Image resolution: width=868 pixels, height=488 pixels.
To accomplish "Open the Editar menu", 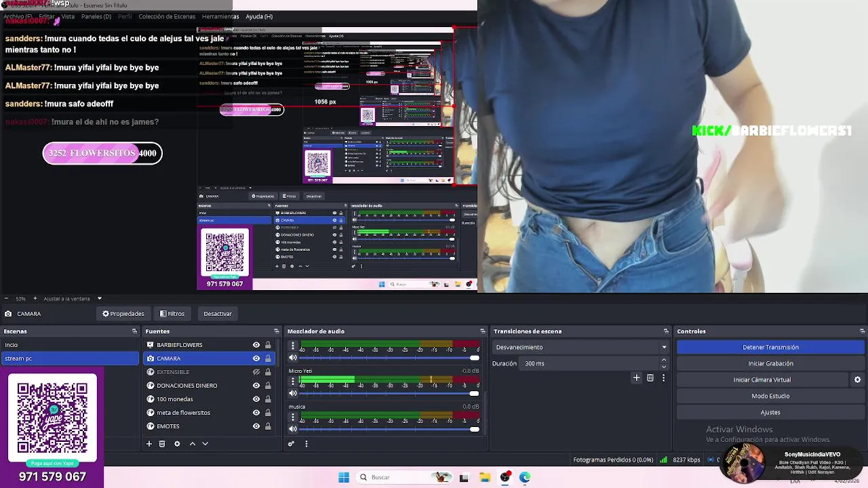I will coord(46,16).
